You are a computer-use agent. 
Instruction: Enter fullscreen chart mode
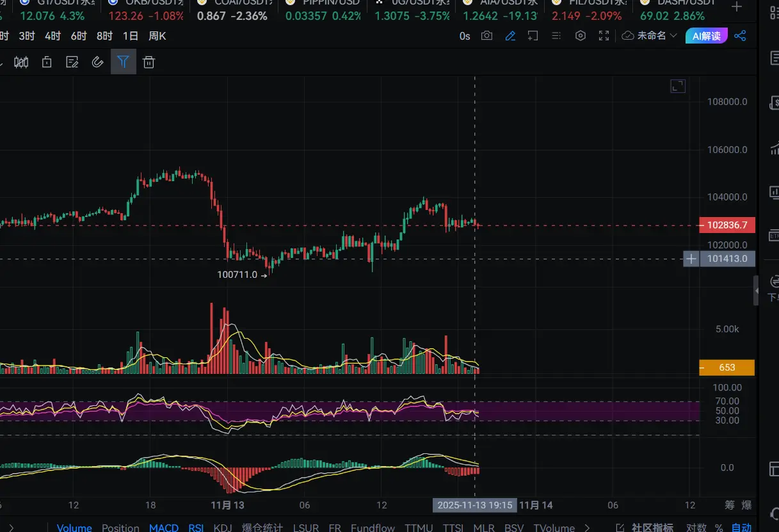coord(604,36)
